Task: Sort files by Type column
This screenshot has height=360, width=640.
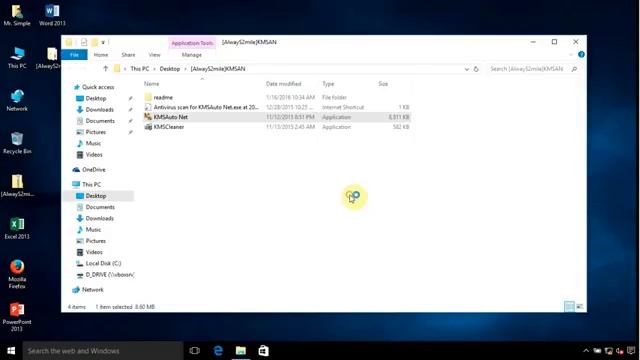Action: (x=328, y=84)
